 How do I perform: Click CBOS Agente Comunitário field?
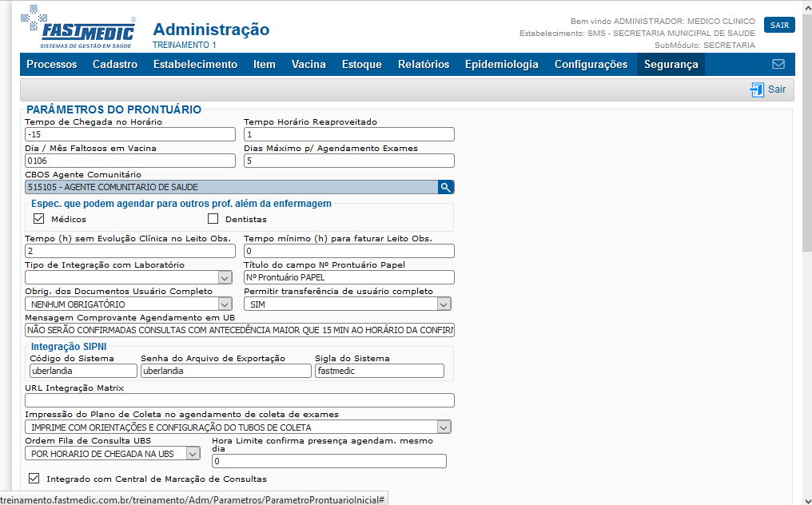pos(231,187)
